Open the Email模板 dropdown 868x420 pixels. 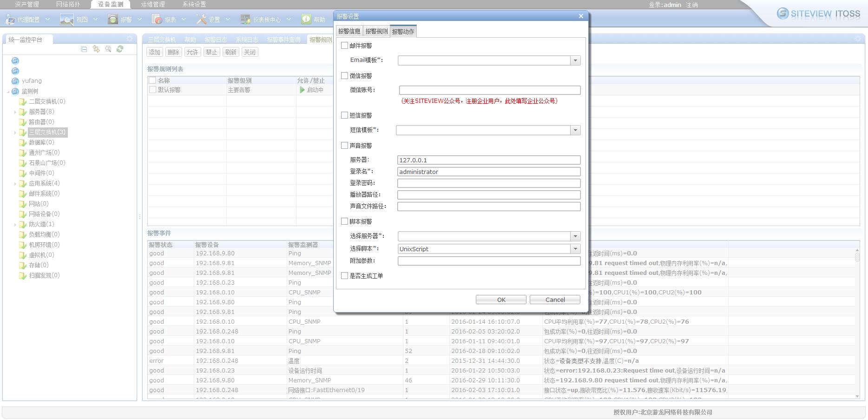tap(575, 60)
